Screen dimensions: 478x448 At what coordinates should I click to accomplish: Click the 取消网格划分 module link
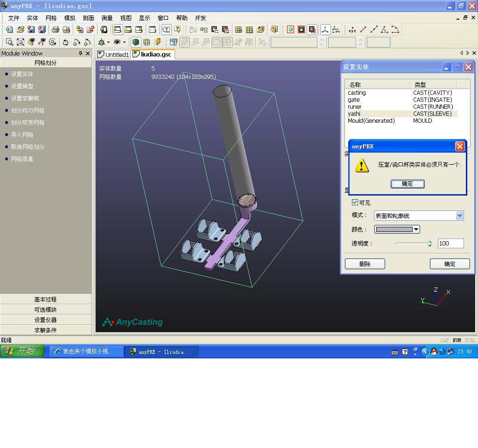click(x=28, y=147)
